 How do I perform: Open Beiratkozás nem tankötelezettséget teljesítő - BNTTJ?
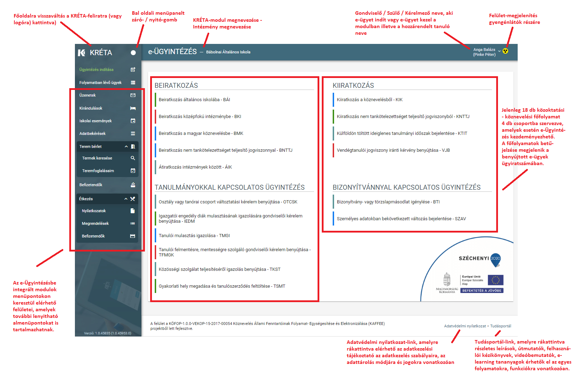coord(225,150)
